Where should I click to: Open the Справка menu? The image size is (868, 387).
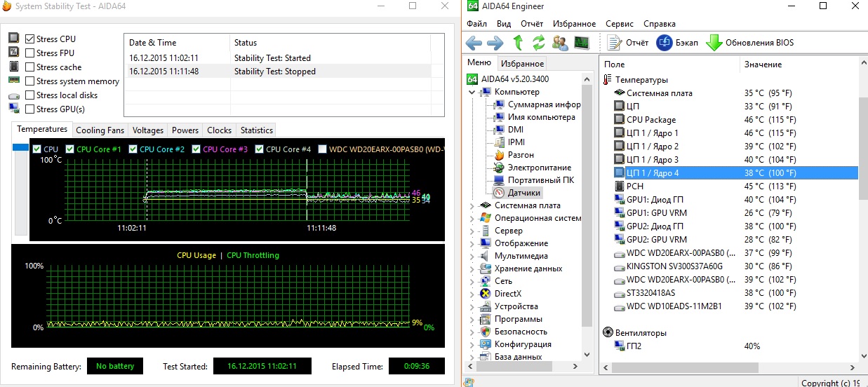pyautogui.click(x=660, y=24)
